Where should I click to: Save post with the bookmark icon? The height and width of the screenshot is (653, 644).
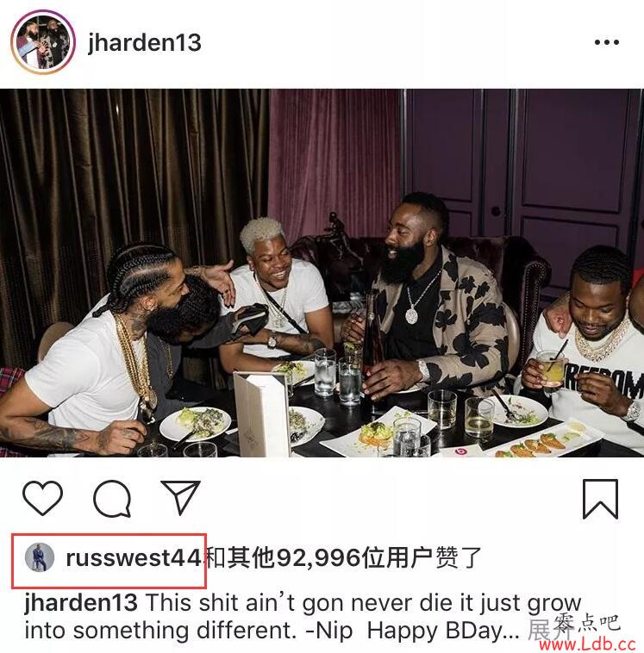tap(600, 499)
